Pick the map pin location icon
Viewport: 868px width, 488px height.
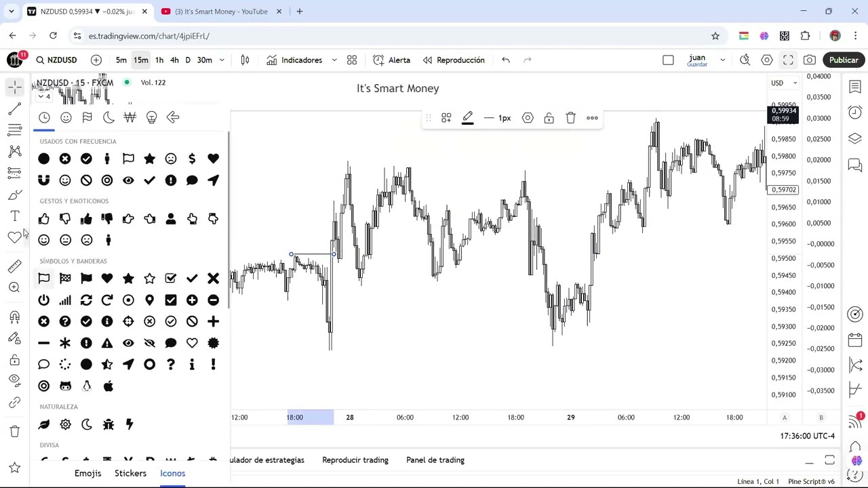(149, 300)
